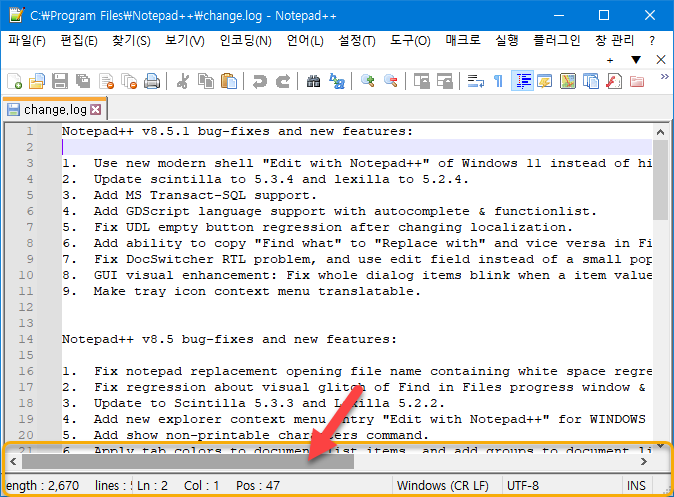Screen dimensions: 674x497
Task: Click the length : 2,670 status field
Action: coord(43,486)
